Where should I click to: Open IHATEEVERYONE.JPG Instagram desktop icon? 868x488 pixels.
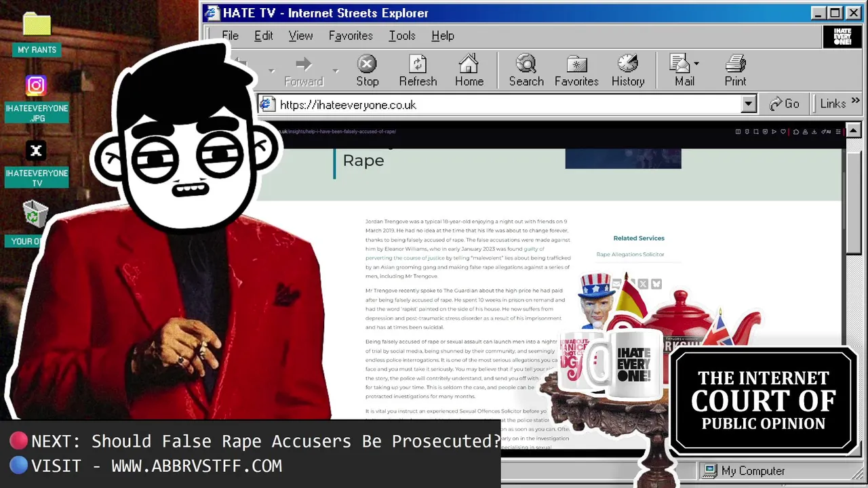(x=37, y=99)
